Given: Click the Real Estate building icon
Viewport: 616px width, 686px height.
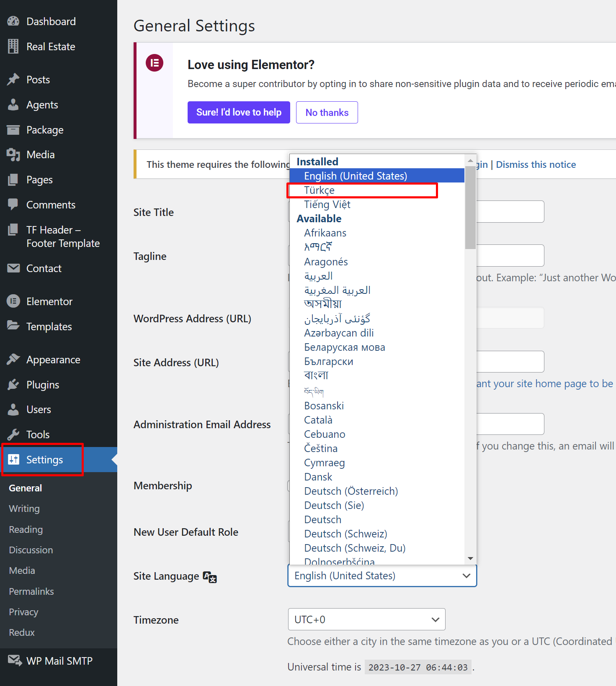Looking at the screenshot, I should coord(13,46).
